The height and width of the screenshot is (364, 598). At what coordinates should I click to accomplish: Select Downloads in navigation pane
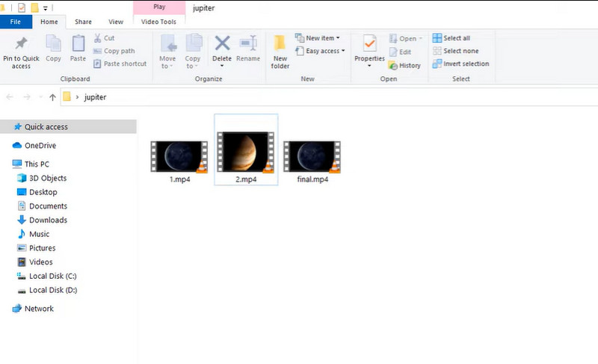48,220
